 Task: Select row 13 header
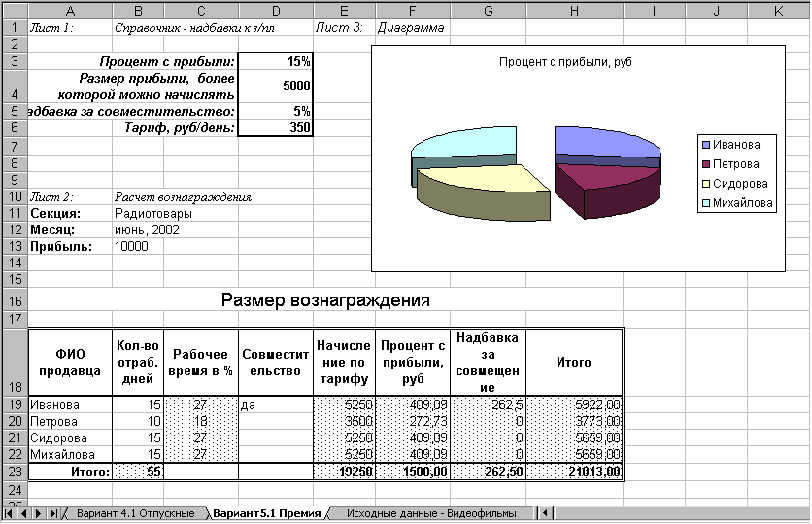pos(15,246)
